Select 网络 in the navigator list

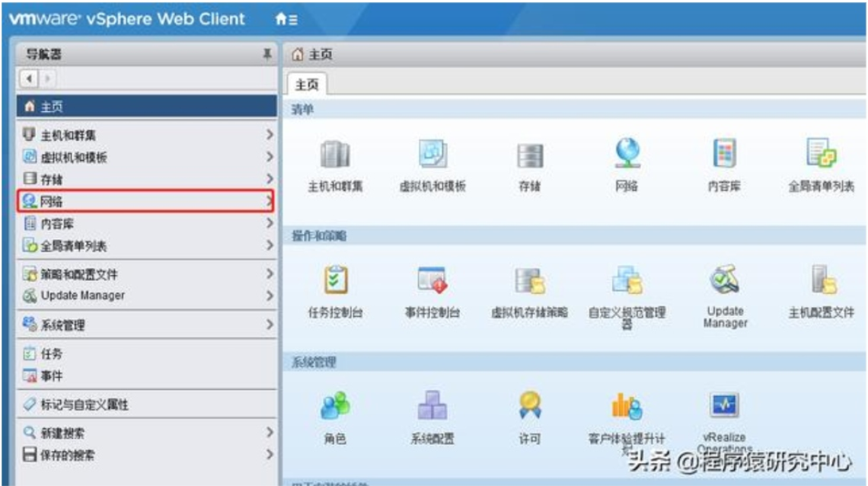[146, 201]
